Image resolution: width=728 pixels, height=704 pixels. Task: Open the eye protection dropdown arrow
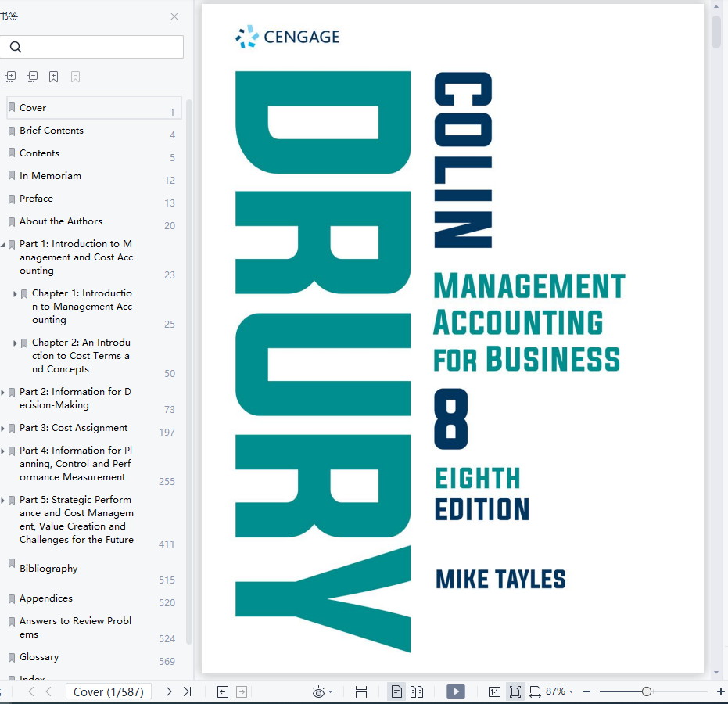click(x=331, y=692)
